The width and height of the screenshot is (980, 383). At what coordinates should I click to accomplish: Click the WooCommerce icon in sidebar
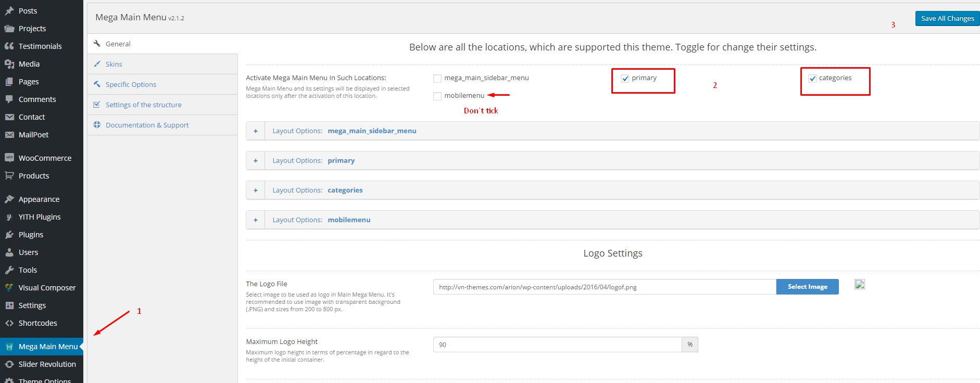point(9,158)
